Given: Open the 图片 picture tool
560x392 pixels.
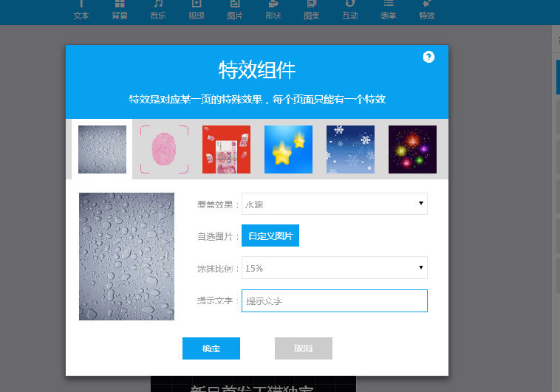Looking at the screenshot, I should pos(235,11).
